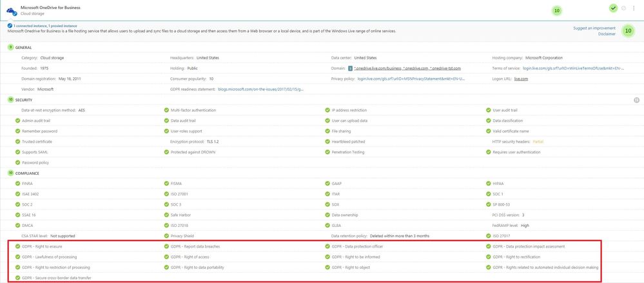Open the Privacy policy login.live.com link
The image size is (644, 283).
411,79
